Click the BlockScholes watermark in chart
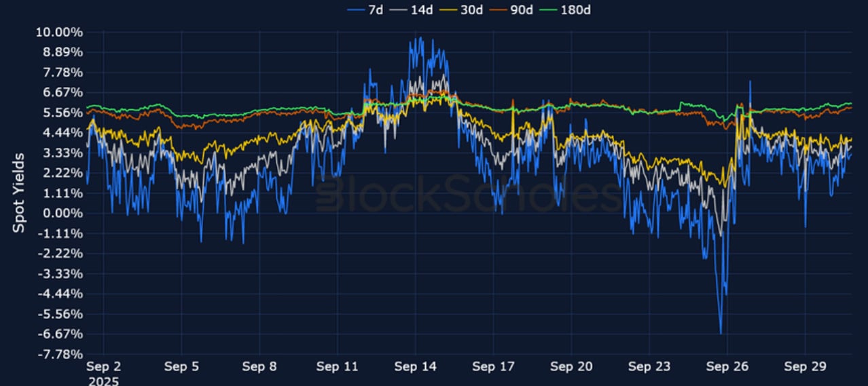Image resolution: width=868 pixels, height=386 pixels. point(469,194)
